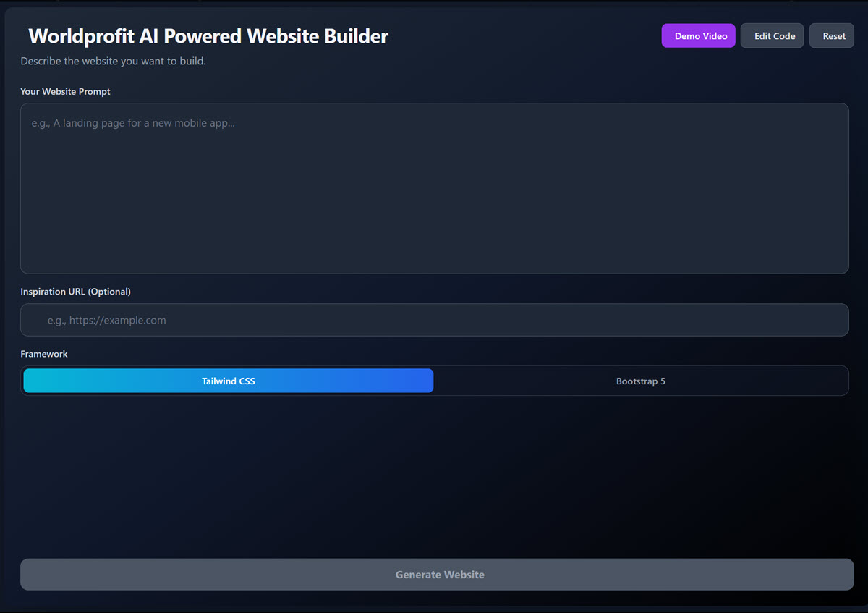The image size is (868, 613).
Task: Click the e.g. https://example.com field
Action: coord(434,319)
